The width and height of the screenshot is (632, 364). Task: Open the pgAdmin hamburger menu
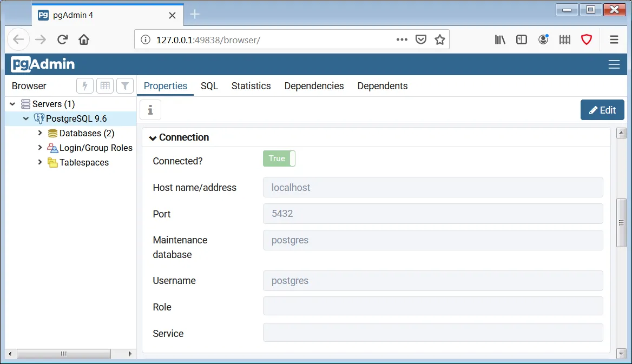pos(614,64)
